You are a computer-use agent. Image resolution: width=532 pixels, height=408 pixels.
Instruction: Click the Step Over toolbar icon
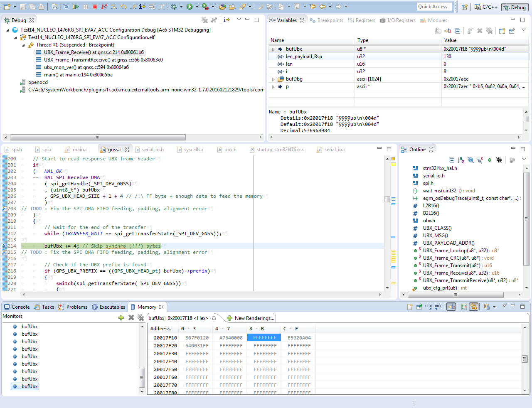pyautogui.click(x=123, y=7)
